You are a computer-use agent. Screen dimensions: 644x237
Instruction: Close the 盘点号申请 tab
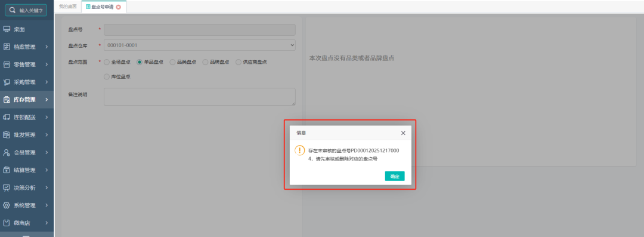(x=118, y=7)
